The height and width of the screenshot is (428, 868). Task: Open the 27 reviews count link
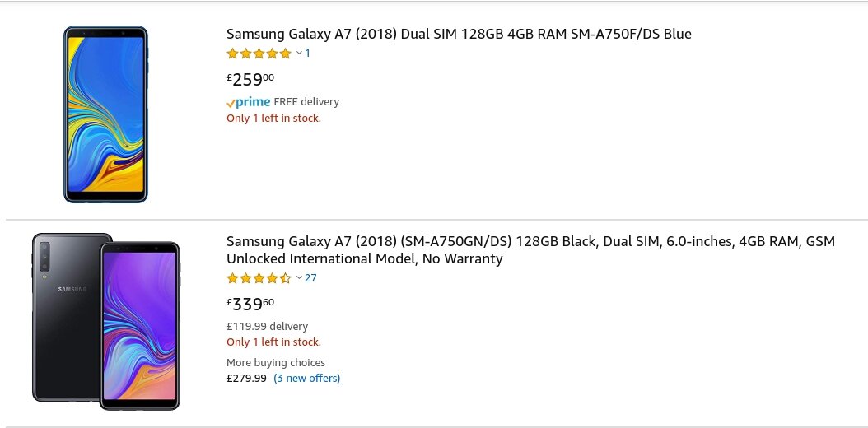point(310,277)
